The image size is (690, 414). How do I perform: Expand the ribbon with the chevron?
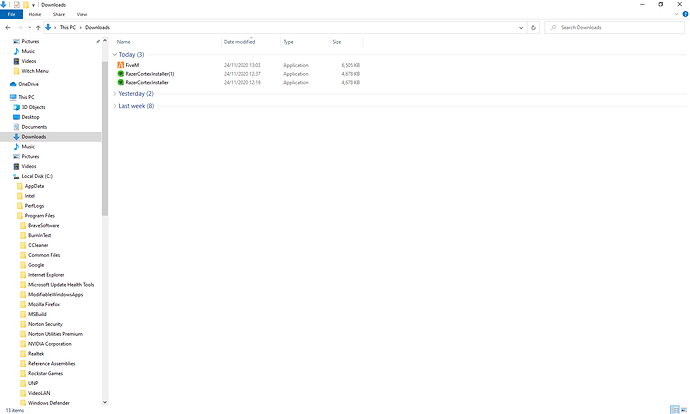click(x=676, y=14)
